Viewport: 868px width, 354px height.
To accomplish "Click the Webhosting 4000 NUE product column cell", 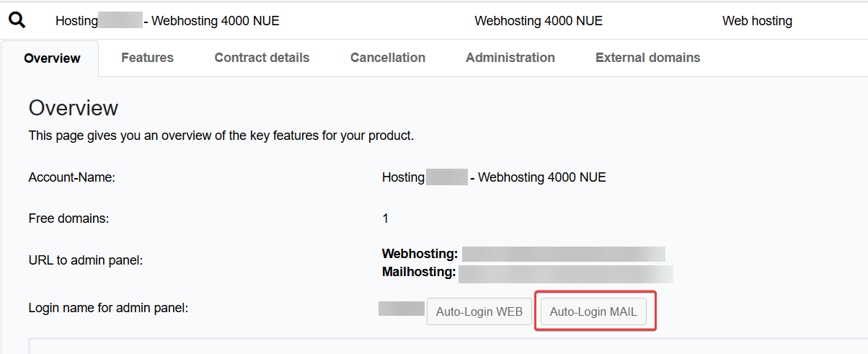I will pyautogui.click(x=539, y=21).
